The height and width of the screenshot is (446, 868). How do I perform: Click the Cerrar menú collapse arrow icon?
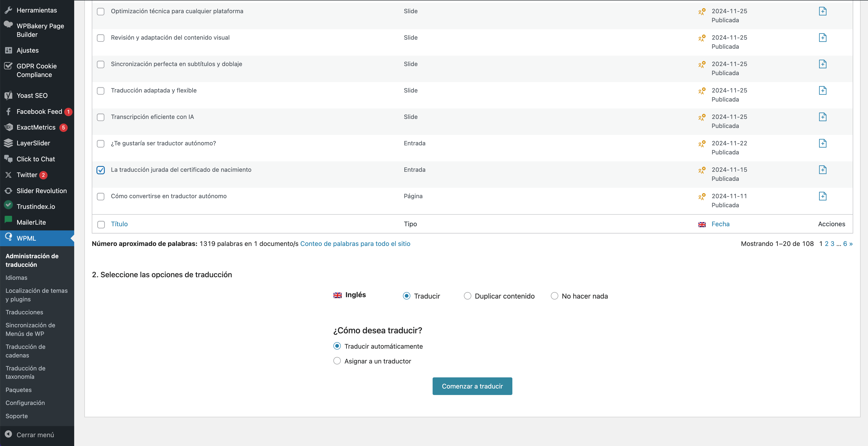[x=8, y=434]
